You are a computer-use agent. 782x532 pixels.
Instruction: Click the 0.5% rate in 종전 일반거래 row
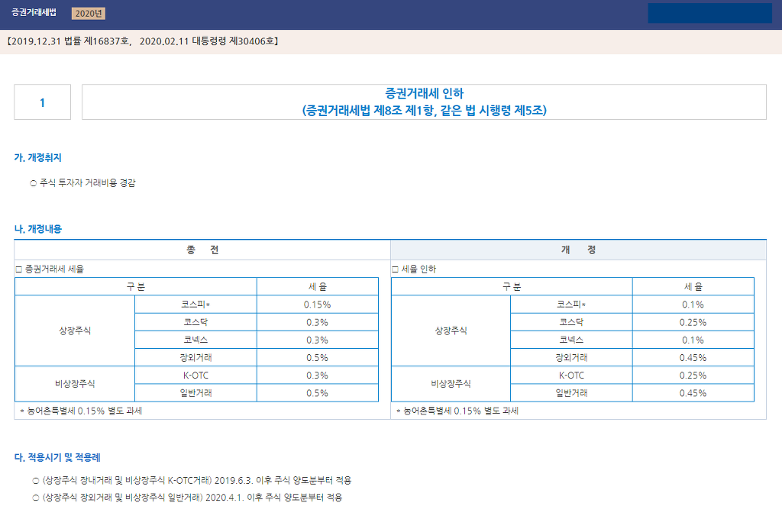(x=318, y=393)
